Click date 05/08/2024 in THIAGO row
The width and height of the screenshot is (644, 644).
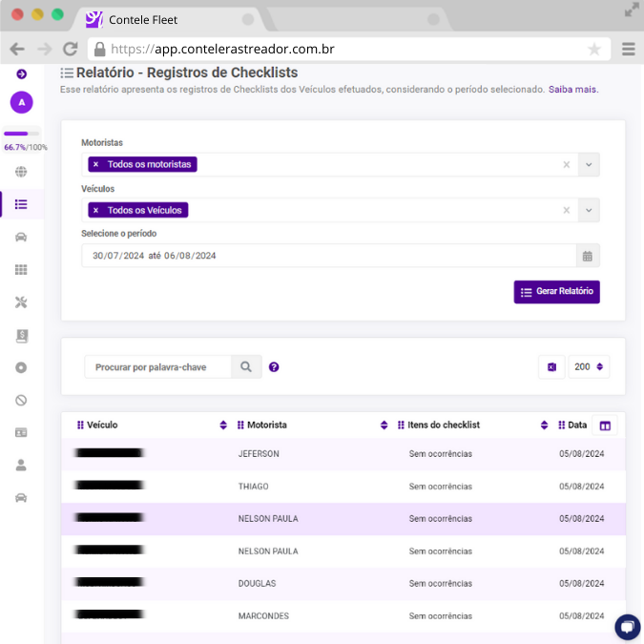(582, 487)
